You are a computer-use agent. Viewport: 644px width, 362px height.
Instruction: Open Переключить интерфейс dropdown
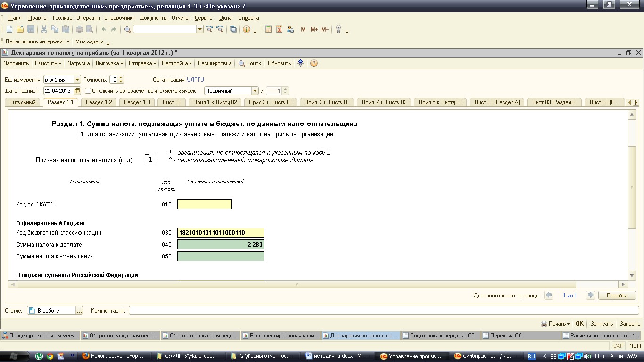pos(37,41)
